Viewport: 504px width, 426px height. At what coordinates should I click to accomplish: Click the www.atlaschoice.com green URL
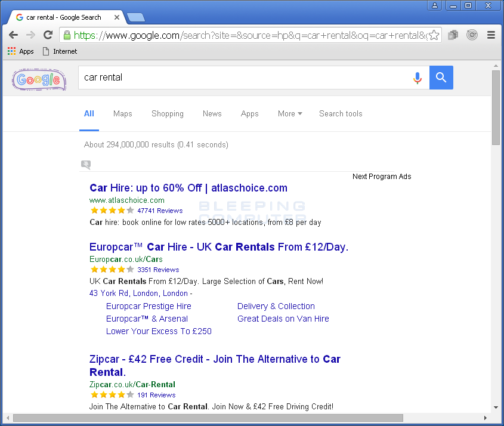tap(127, 200)
